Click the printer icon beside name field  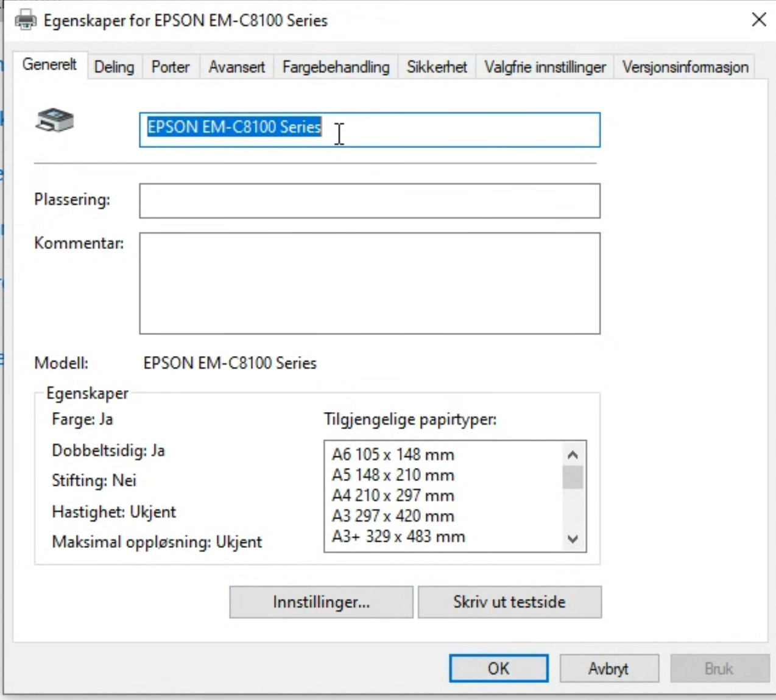coord(54,121)
